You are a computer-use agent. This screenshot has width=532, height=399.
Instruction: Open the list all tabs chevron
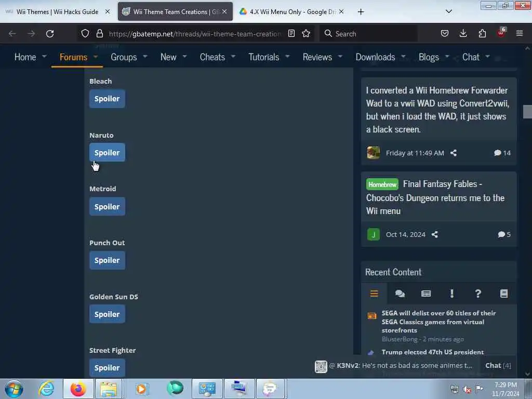[x=448, y=11]
